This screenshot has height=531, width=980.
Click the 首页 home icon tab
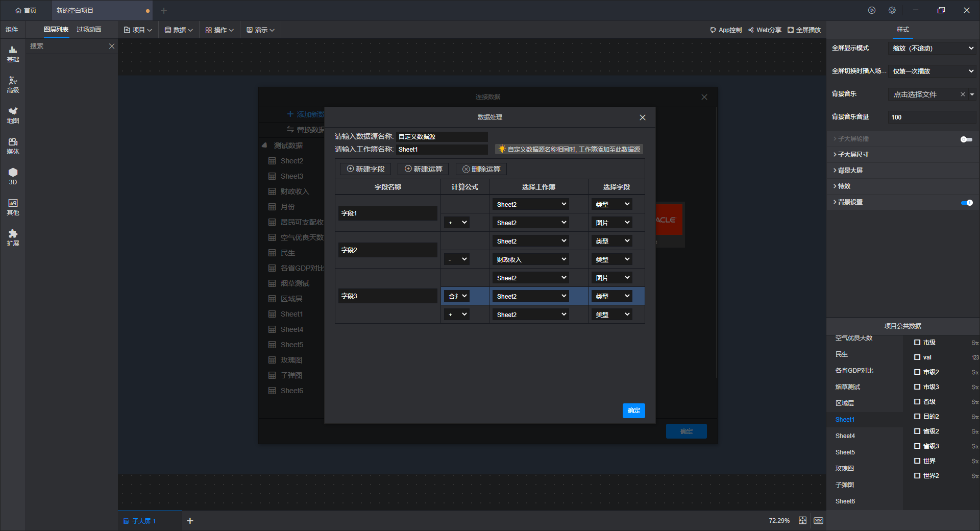pyautogui.click(x=26, y=10)
